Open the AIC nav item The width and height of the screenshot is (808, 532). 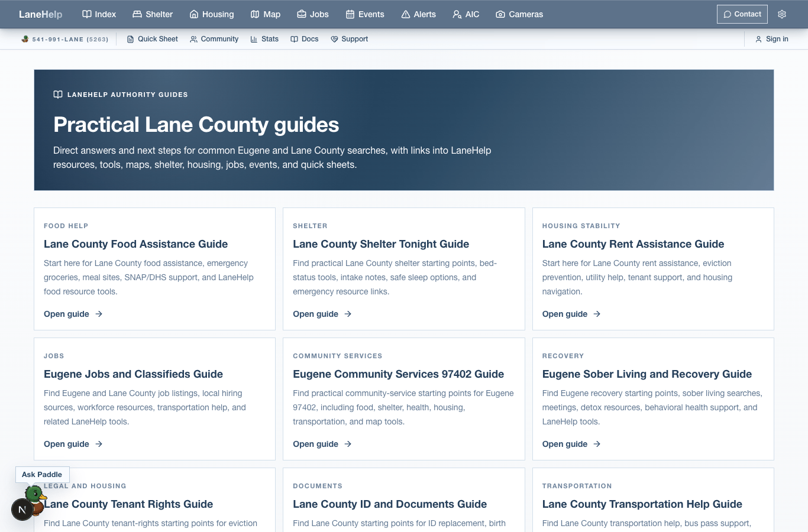466,14
